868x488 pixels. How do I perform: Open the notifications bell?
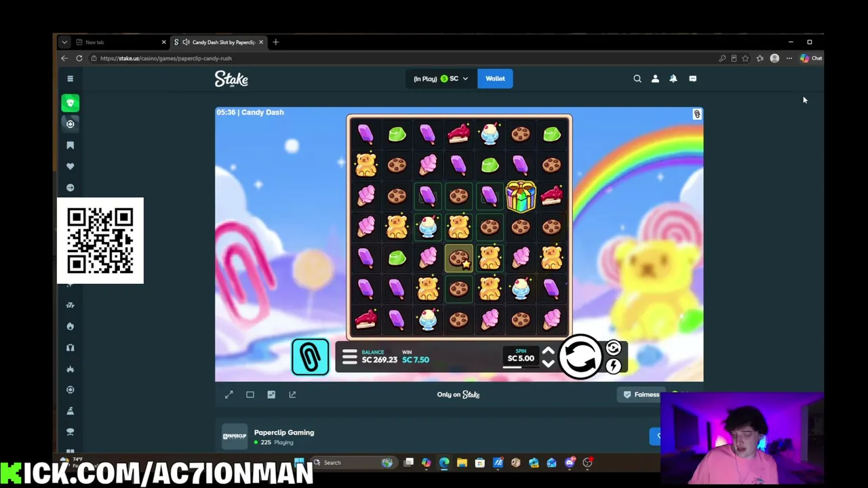click(673, 79)
